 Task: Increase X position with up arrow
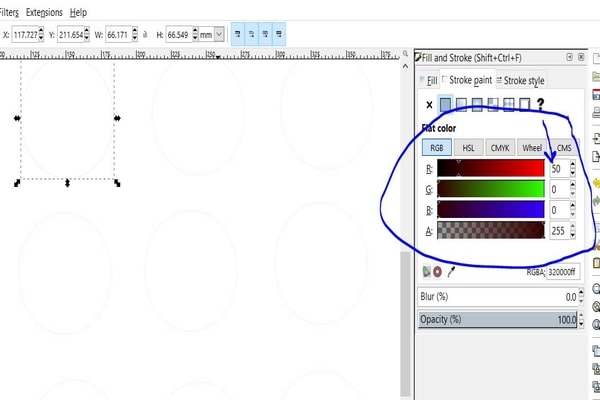[x=41, y=31]
